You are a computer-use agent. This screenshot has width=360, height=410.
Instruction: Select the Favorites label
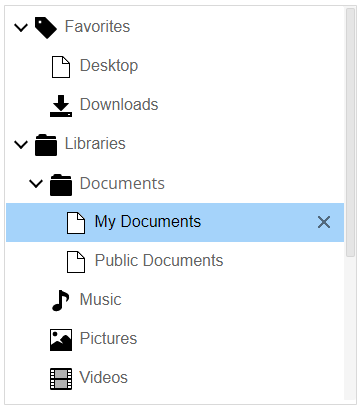97,27
